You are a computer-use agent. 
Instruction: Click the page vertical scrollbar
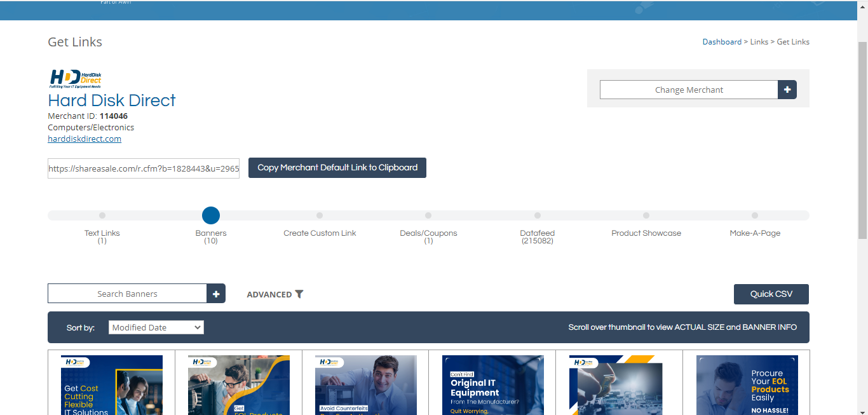pyautogui.click(x=862, y=140)
